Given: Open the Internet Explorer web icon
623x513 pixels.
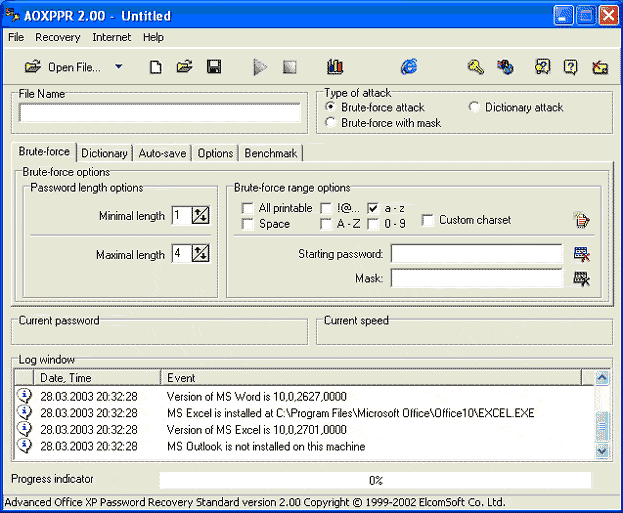Looking at the screenshot, I should pos(409,67).
